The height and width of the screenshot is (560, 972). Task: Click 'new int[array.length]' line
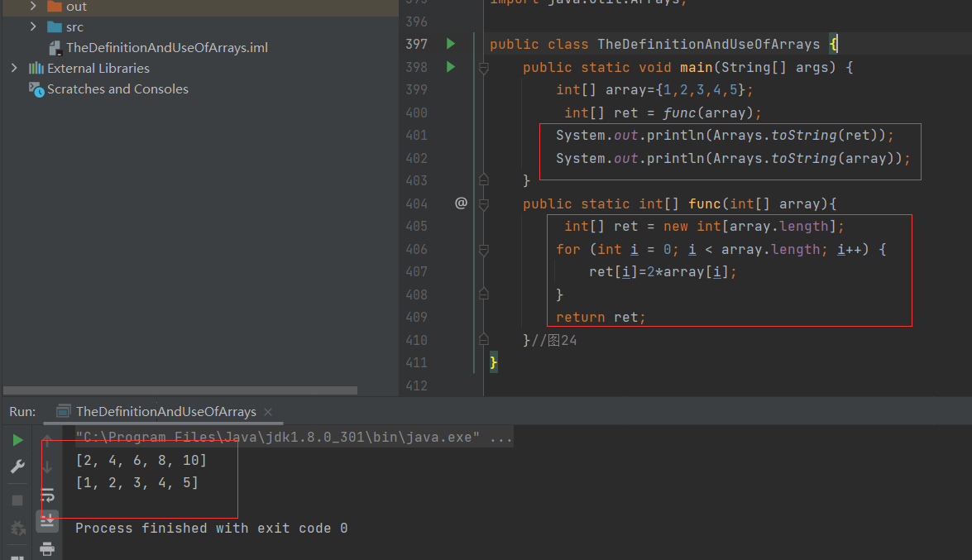(704, 227)
